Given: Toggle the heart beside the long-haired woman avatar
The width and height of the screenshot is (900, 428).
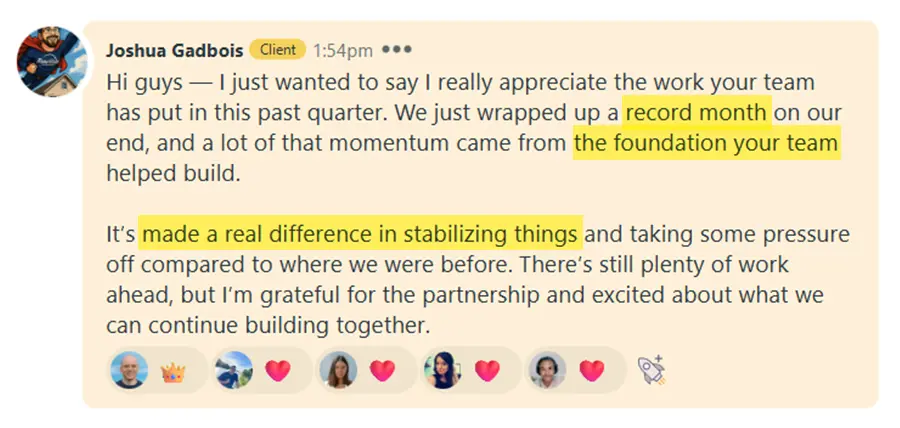Looking at the screenshot, I should pos(383,371).
